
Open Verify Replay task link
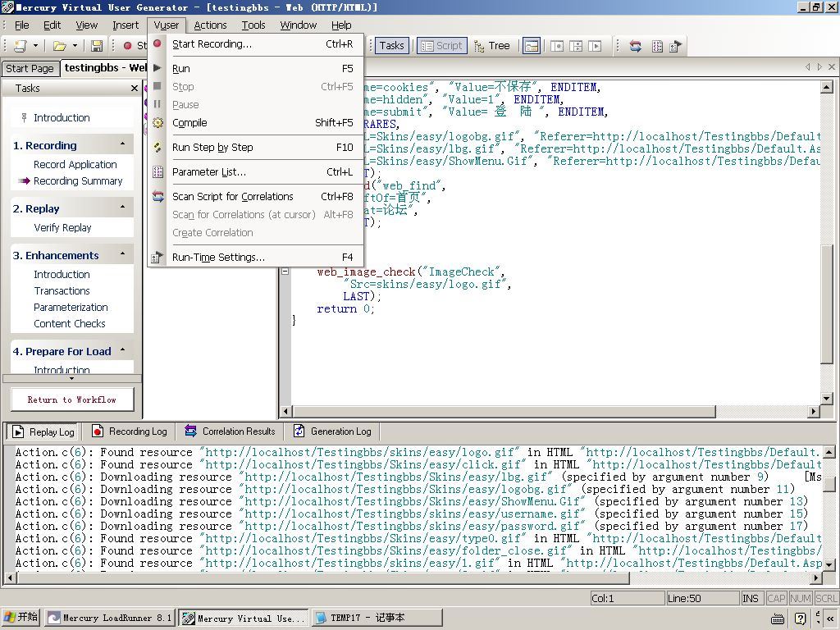62,228
